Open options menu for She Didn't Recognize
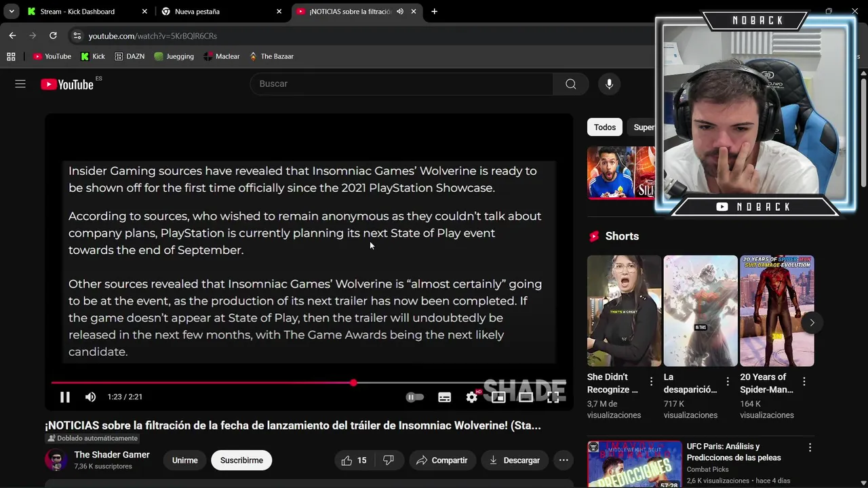The width and height of the screenshot is (868, 488). coord(652,382)
